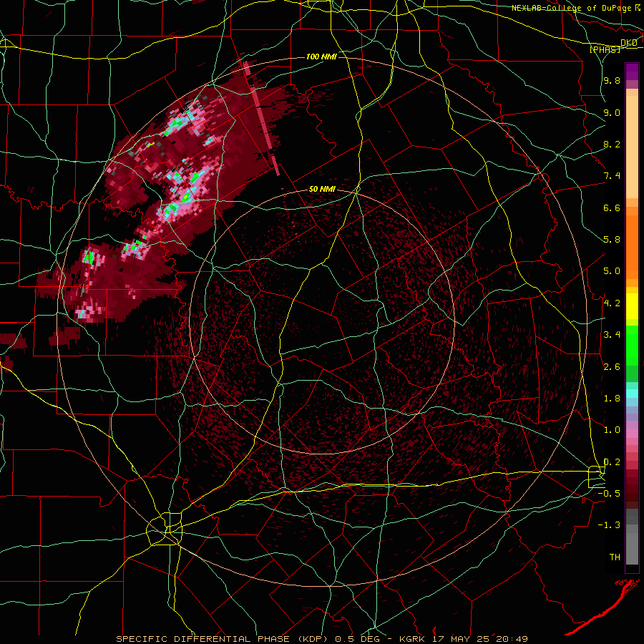Click the 1.0 scale label
This screenshot has width=644, height=644.
612,431
